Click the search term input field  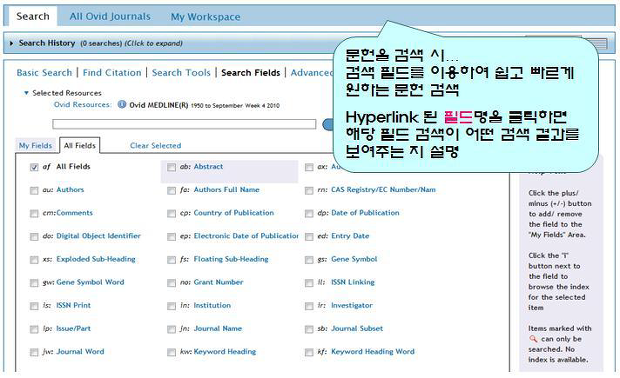tap(184, 124)
